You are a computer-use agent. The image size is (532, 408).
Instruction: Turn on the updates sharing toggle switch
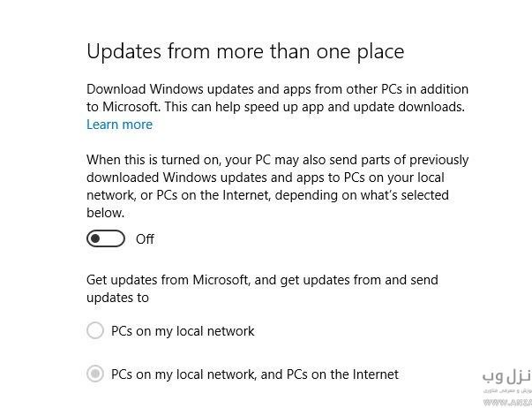(106, 238)
